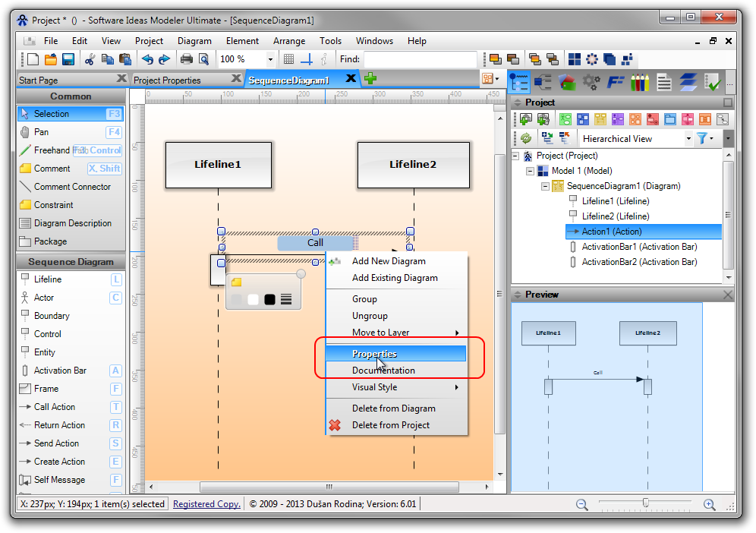Screen dimensions: 756x533
Task: Open the layers panel with the stacked blue icon
Action: point(688,83)
